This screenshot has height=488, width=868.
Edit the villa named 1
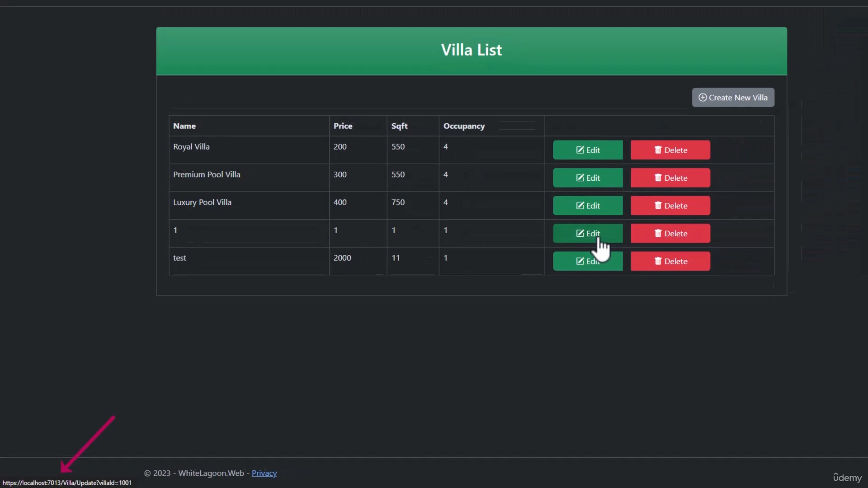(x=587, y=233)
